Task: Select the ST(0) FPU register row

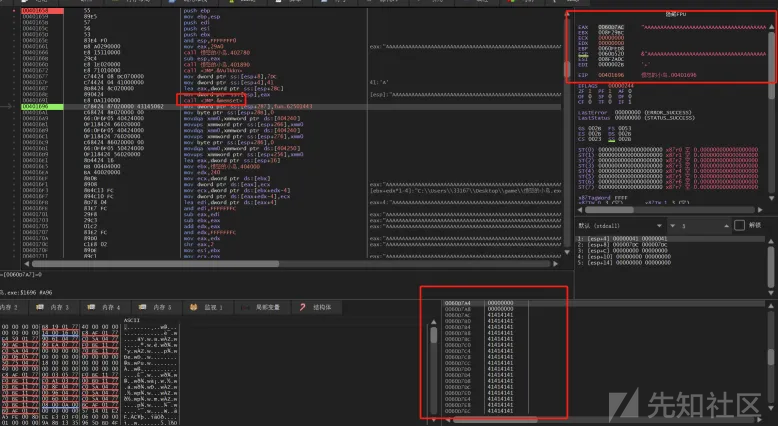Action: (x=668, y=149)
